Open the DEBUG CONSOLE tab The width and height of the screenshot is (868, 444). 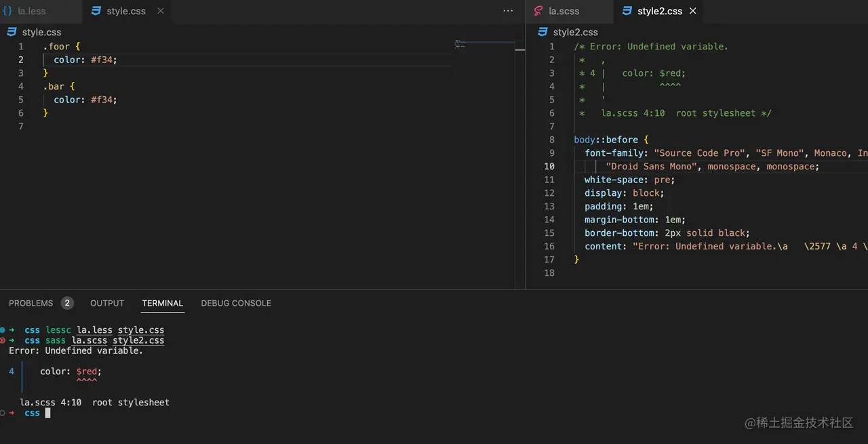coord(236,303)
